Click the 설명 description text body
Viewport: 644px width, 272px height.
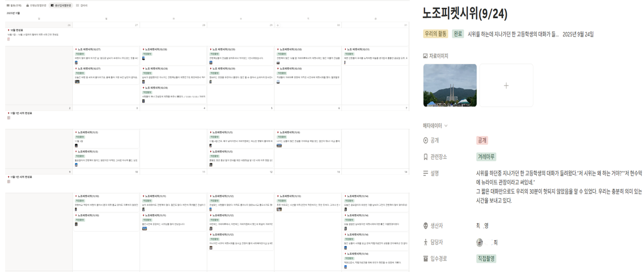click(559, 187)
